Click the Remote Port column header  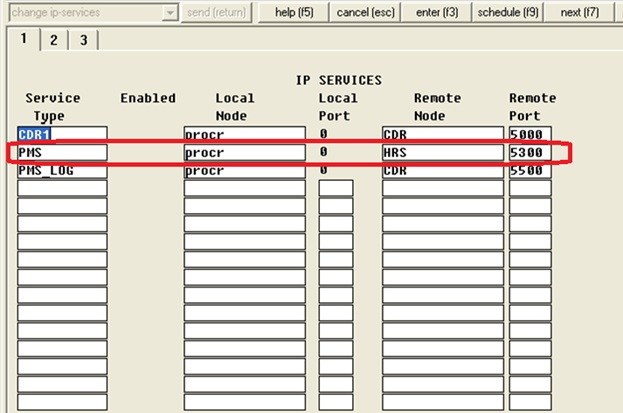tap(533, 107)
